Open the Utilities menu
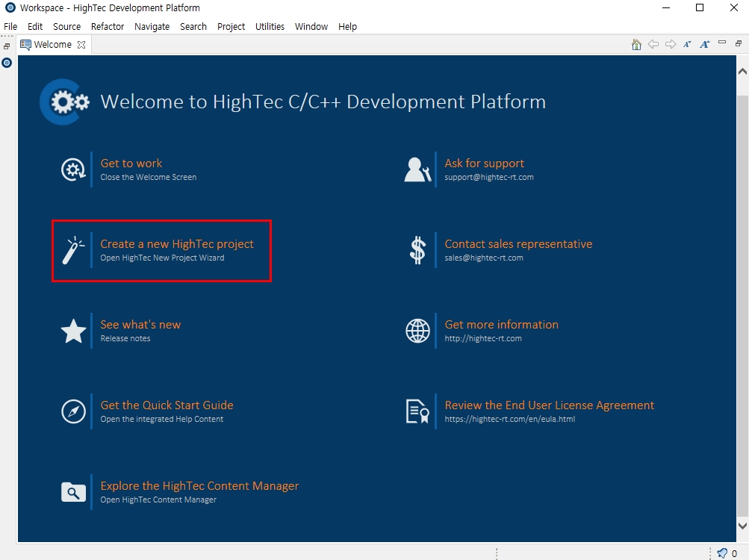749x560 pixels. pyautogui.click(x=270, y=26)
